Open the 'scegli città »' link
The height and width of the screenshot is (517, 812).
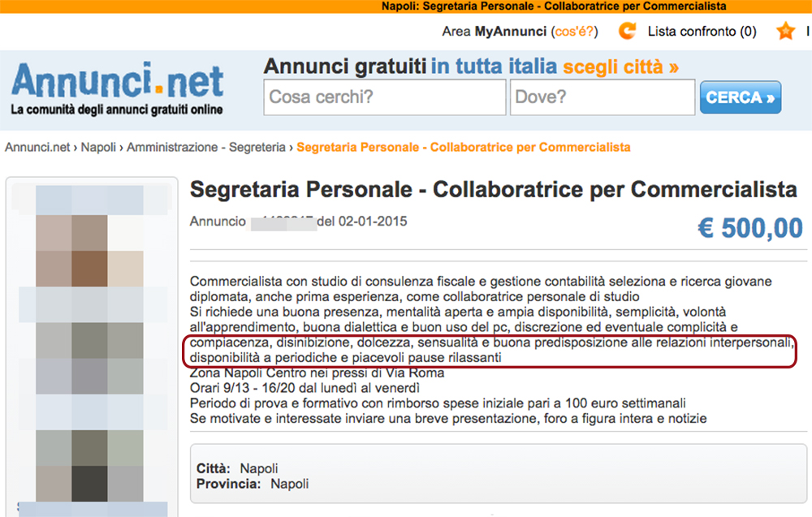click(621, 67)
